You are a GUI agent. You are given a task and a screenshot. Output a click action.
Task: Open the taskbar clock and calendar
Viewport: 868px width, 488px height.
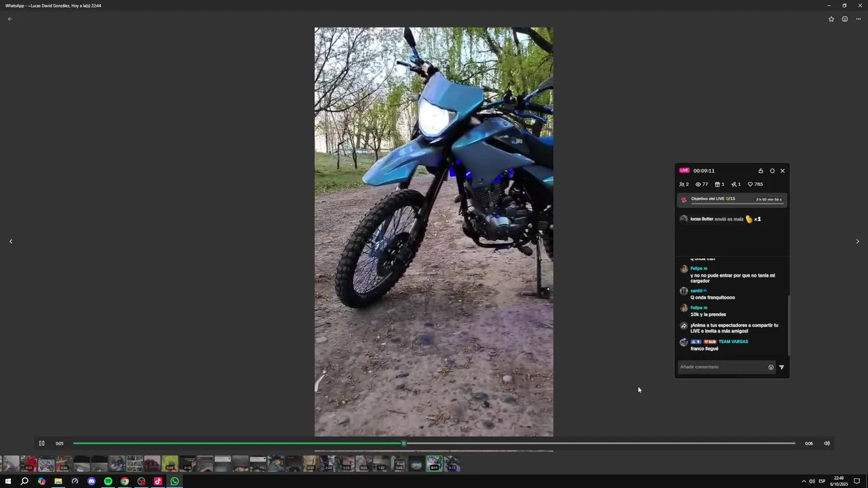coord(839,481)
